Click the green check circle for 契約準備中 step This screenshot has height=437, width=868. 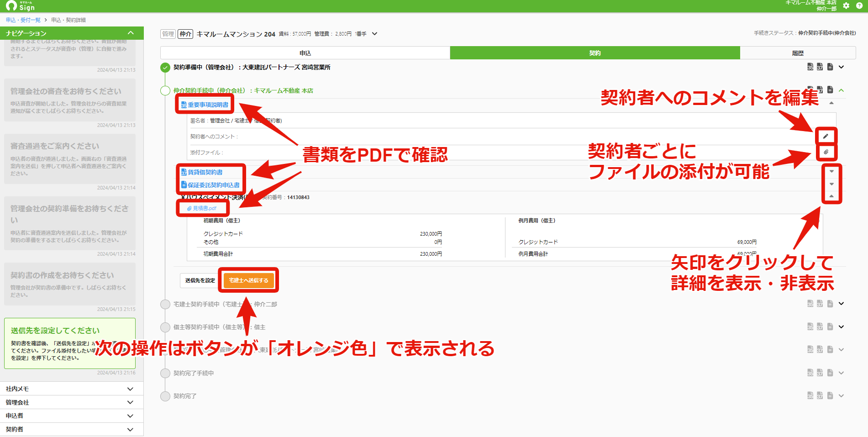[165, 68]
